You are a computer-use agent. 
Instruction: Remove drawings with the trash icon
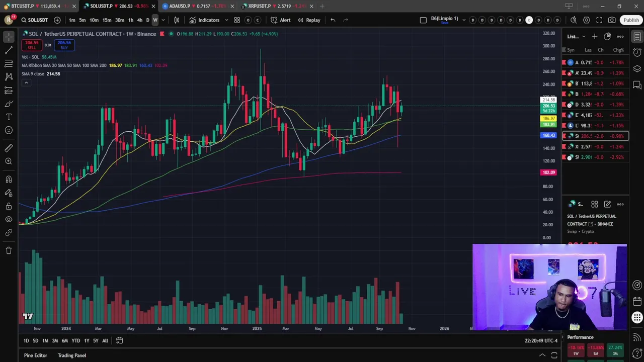coord(9,250)
